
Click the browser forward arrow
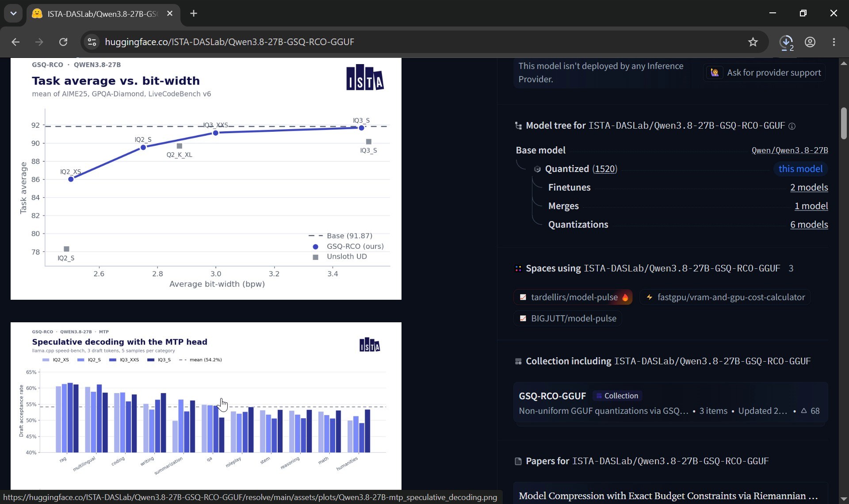click(39, 42)
